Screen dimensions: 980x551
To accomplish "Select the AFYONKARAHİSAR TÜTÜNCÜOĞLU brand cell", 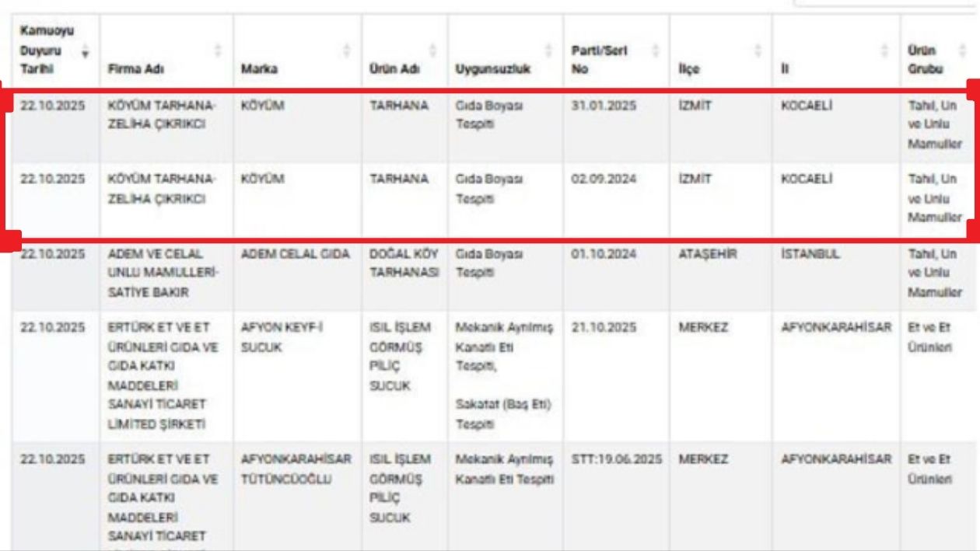I will coord(296,469).
